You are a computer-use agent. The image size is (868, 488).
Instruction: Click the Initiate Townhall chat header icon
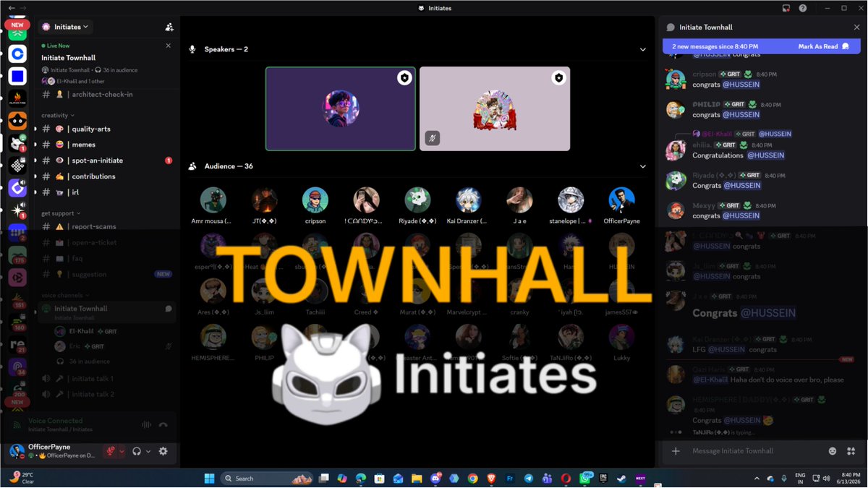pos(671,27)
